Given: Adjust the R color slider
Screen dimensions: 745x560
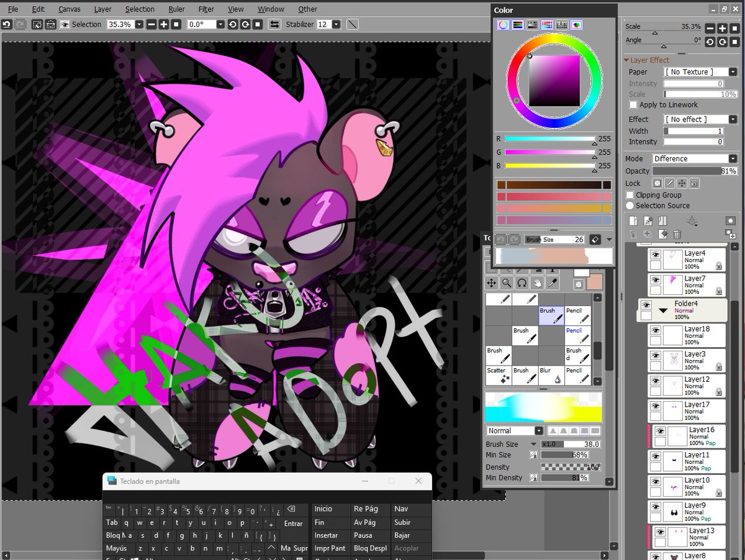Looking at the screenshot, I should click(x=549, y=139).
